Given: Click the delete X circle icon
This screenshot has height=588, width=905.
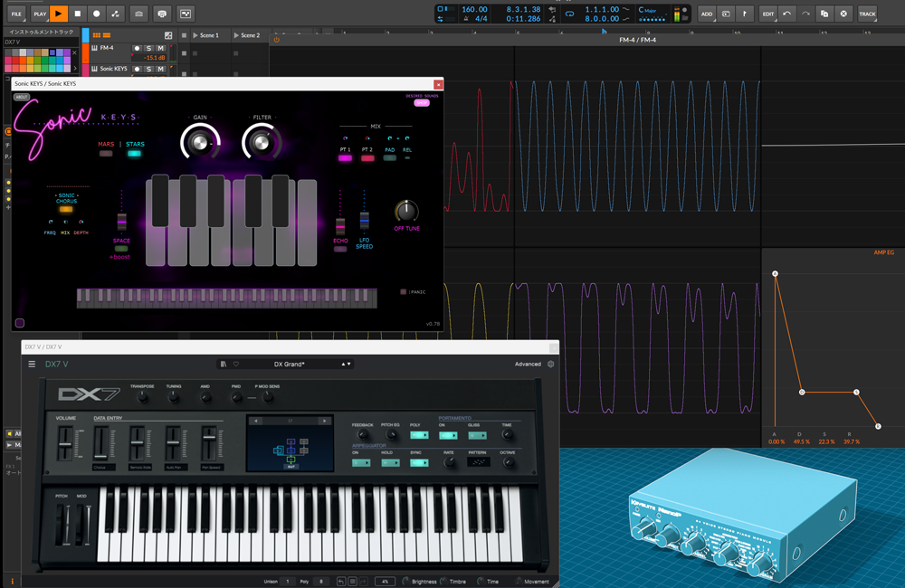Looking at the screenshot, I should point(843,14).
